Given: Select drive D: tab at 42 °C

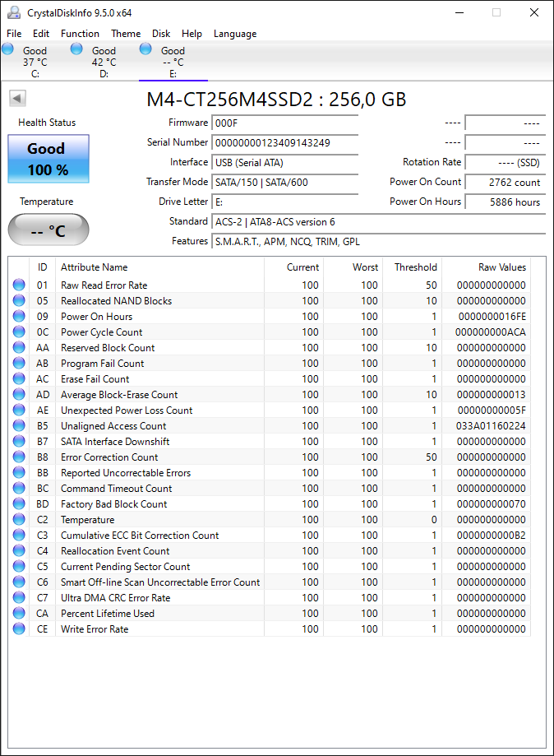Looking at the screenshot, I should click(104, 62).
